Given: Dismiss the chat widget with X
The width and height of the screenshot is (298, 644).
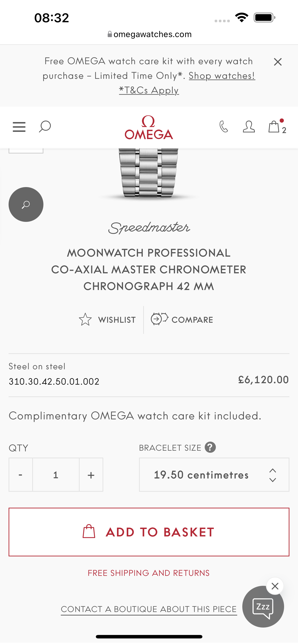Looking at the screenshot, I should 275,586.
